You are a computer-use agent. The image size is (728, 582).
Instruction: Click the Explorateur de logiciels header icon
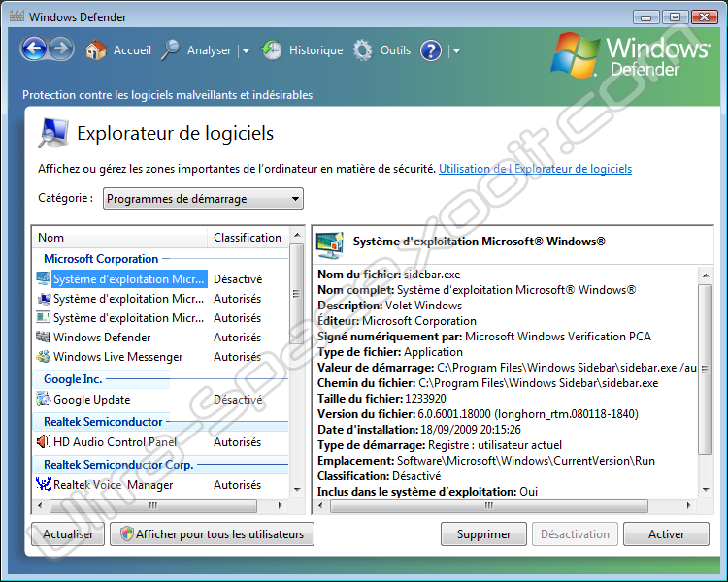53,133
